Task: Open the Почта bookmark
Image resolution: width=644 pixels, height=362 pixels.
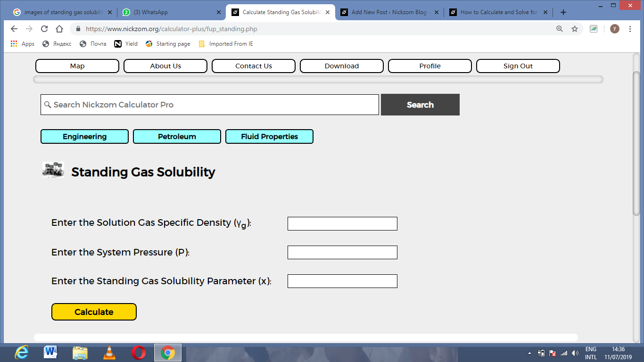Action: click(93, 44)
